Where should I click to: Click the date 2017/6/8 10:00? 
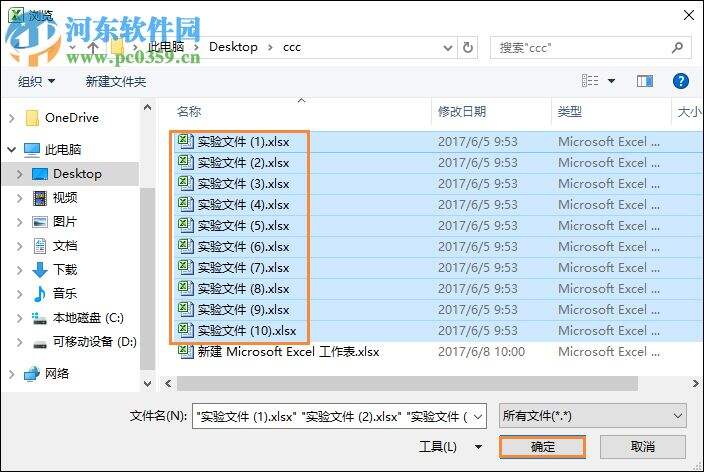481,352
